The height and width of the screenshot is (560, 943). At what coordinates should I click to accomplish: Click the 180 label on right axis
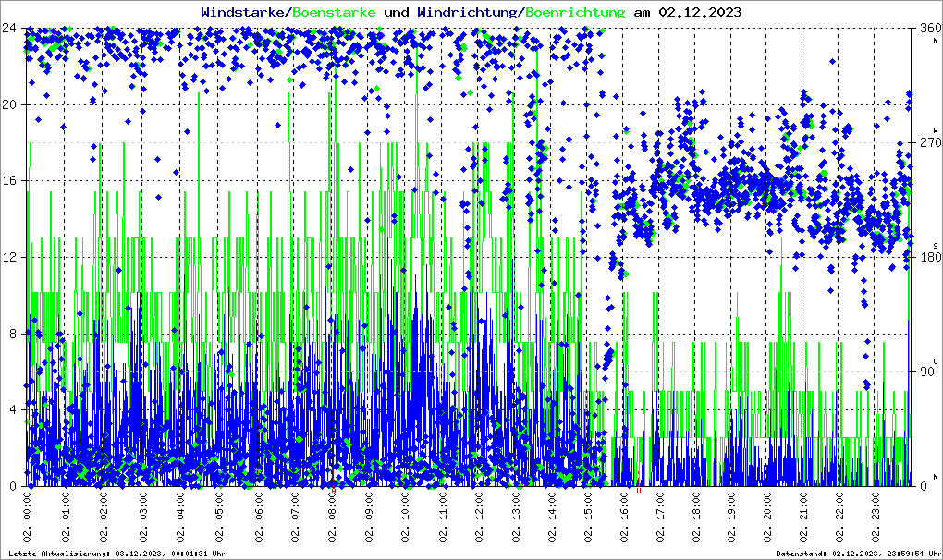coord(926,257)
